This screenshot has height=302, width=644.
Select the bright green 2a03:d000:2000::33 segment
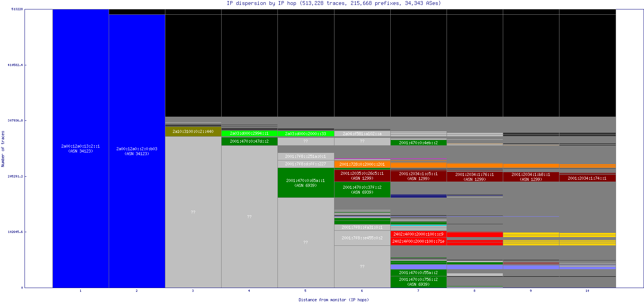click(x=305, y=134)
